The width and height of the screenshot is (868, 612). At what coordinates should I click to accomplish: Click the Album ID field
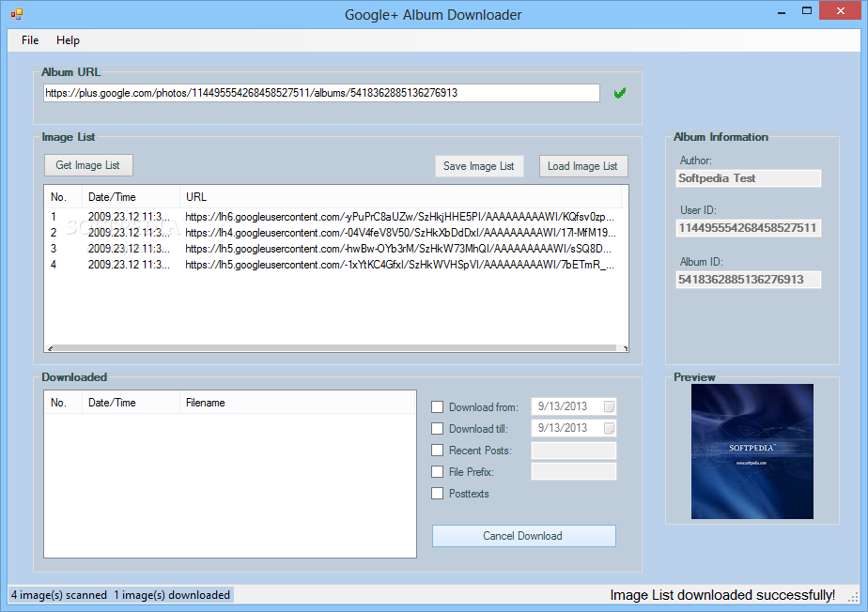749,280
